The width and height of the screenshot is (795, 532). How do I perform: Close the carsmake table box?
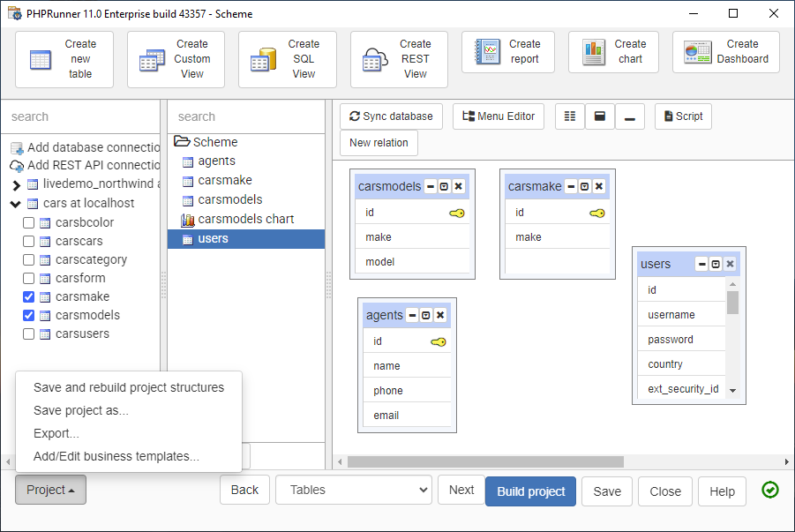pos(599,187)
